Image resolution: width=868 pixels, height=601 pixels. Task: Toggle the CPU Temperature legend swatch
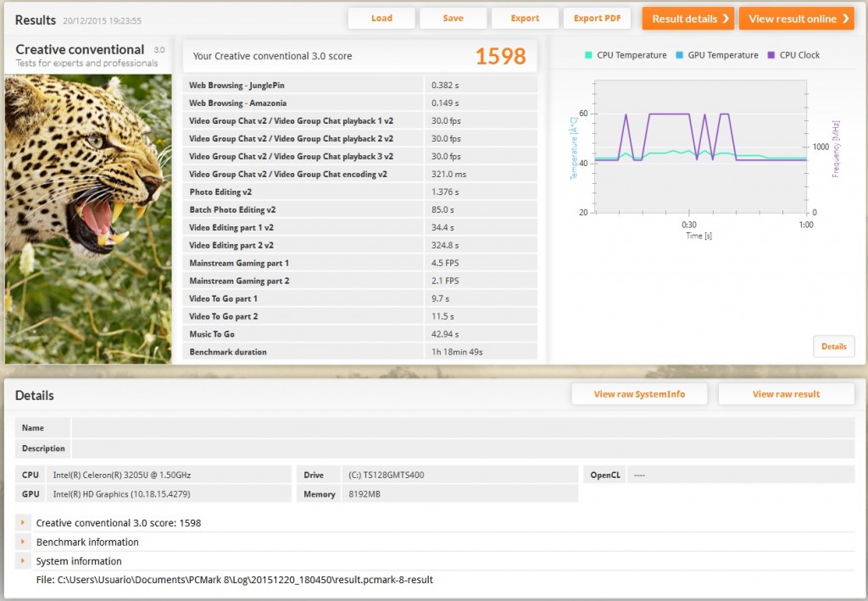(589, 55)
